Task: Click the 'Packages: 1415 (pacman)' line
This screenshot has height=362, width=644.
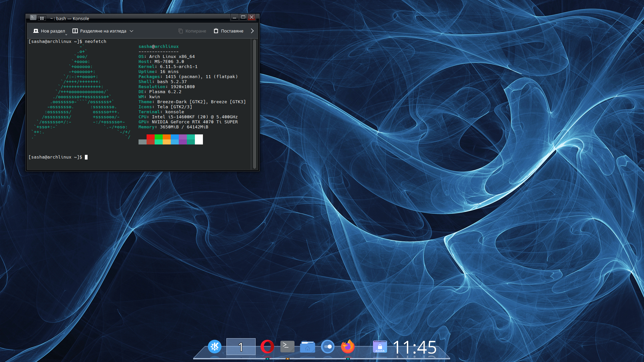Action: coord(188,77)
